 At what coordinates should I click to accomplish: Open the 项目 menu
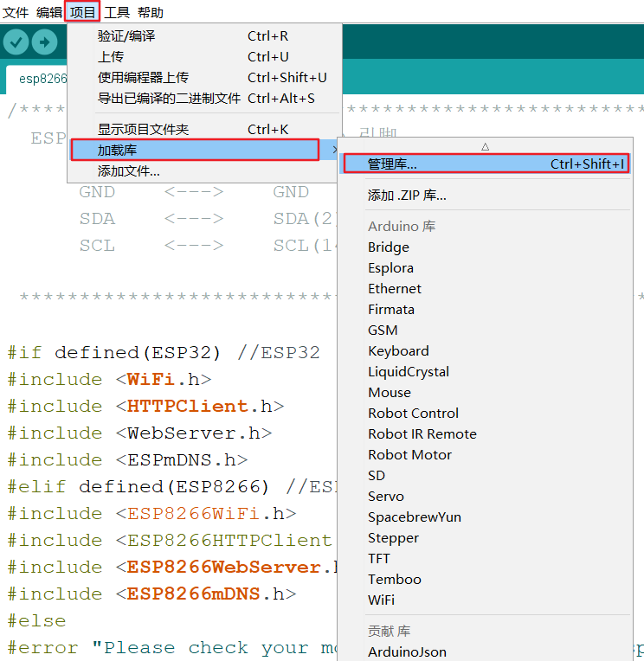tap(82, 12)
